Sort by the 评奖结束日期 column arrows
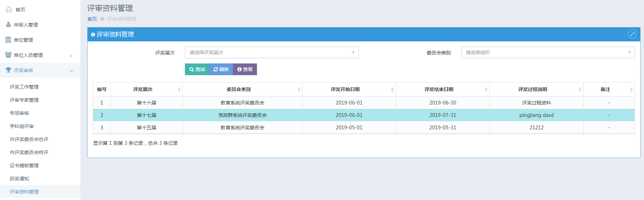Screen dimensions: 644x200 pyautogui.click(x=486, y=89)
